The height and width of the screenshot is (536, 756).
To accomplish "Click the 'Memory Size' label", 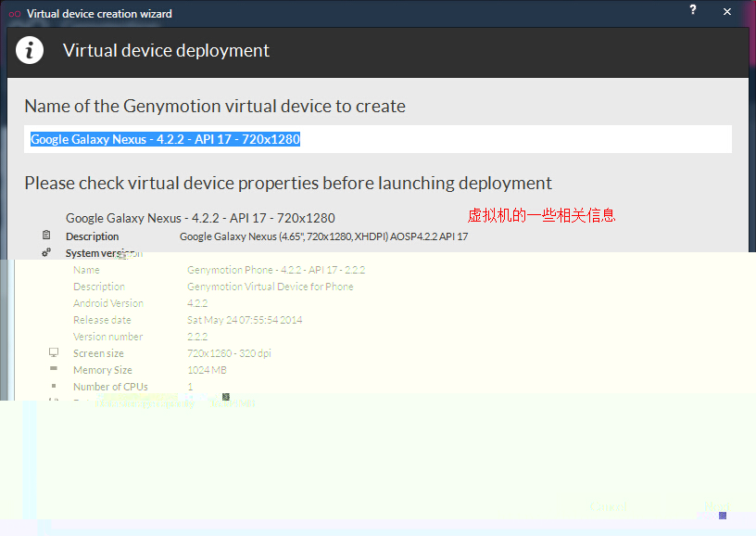I will pos(102,370).
